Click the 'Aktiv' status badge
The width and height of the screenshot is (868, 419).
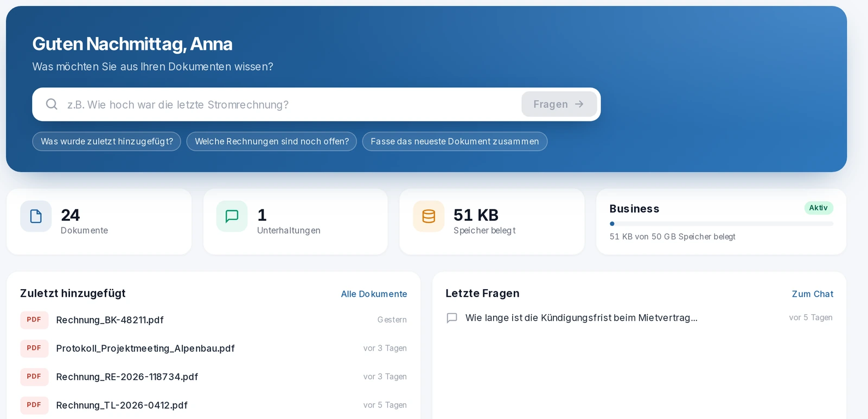[818, 208]
